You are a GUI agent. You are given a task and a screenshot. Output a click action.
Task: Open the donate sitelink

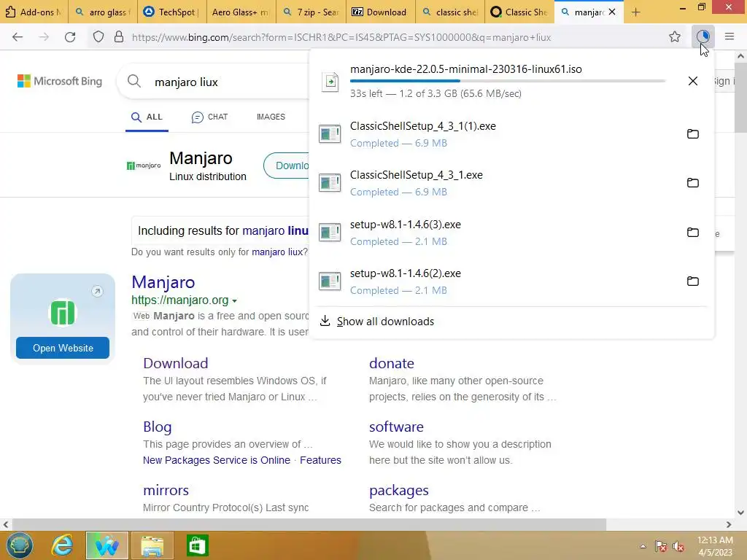392,363
